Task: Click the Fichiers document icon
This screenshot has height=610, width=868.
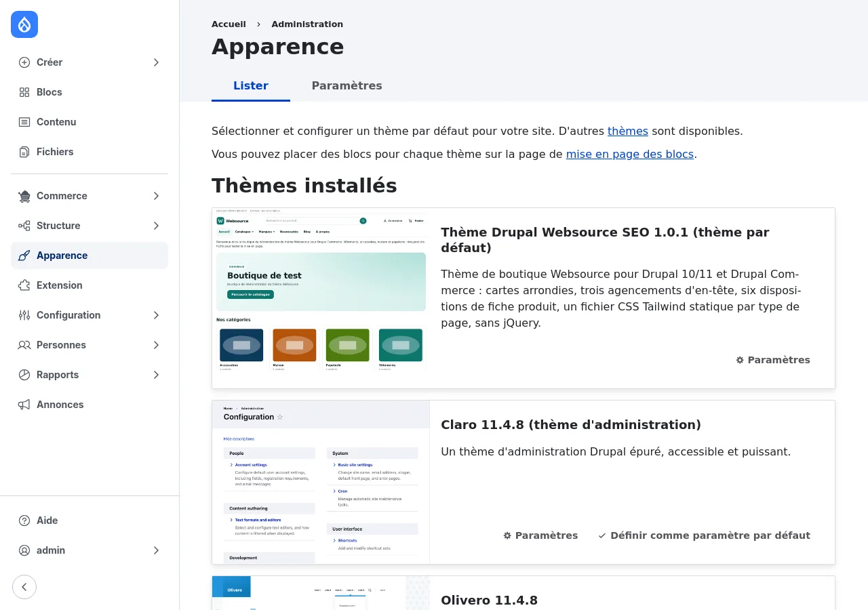Action: click(24, 152)
